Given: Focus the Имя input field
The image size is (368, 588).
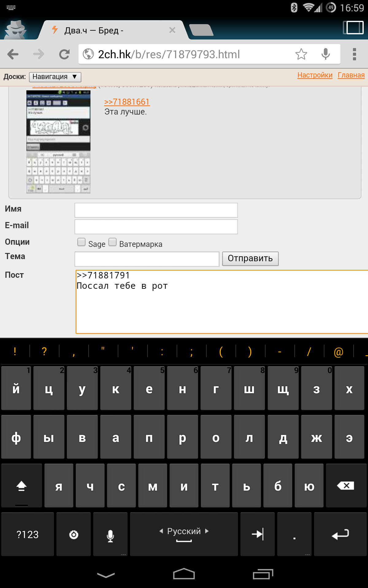Looking at the screenshot, I should pos(156,210).
